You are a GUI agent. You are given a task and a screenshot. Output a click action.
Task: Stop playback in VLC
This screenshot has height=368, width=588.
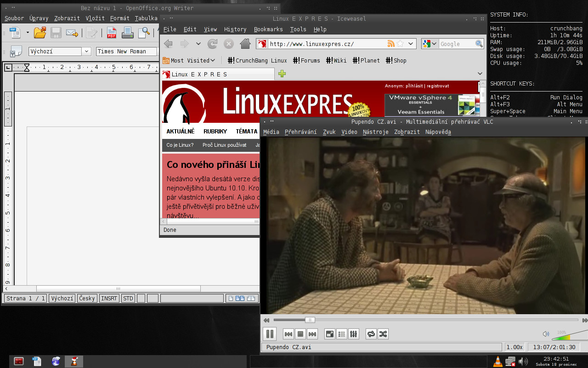click(300, 334)
